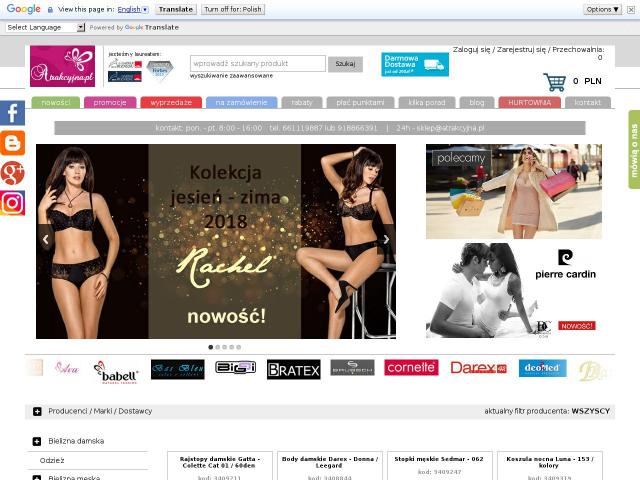640x480 pixels.
Task: Open the Select Language dropdown
Action: click(45, 27)
